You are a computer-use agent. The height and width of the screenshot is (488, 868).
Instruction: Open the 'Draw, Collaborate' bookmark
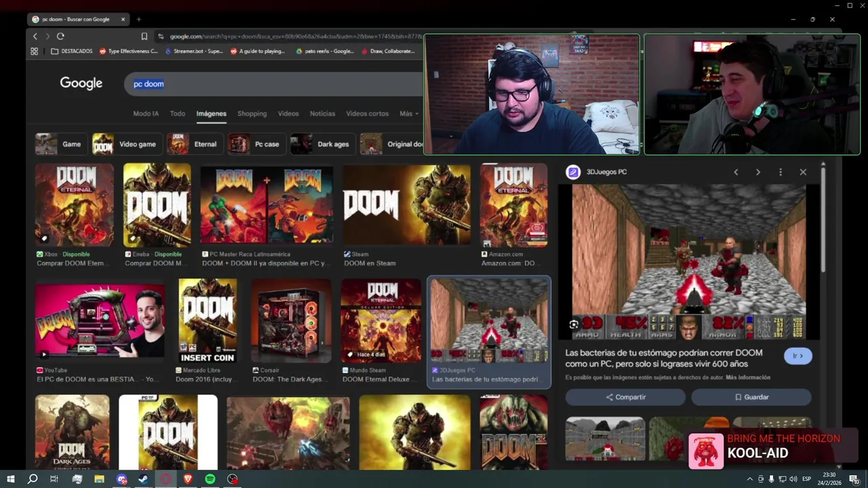point(387,51)
